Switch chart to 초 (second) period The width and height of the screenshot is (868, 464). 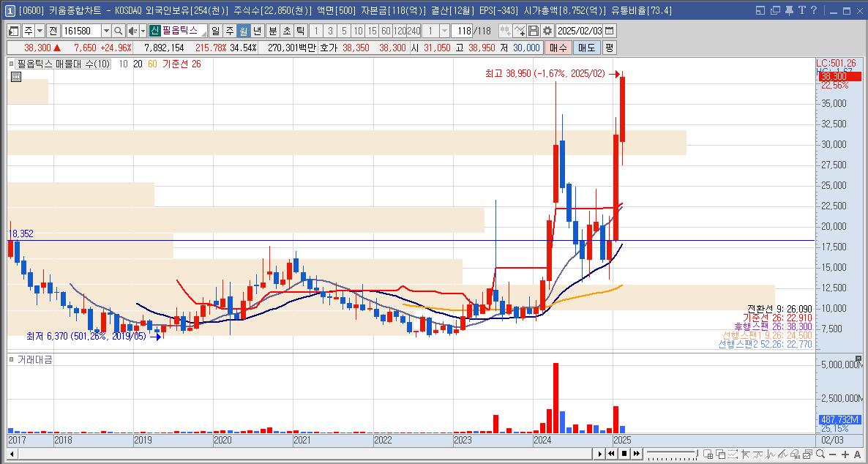[x=286, y=31]
